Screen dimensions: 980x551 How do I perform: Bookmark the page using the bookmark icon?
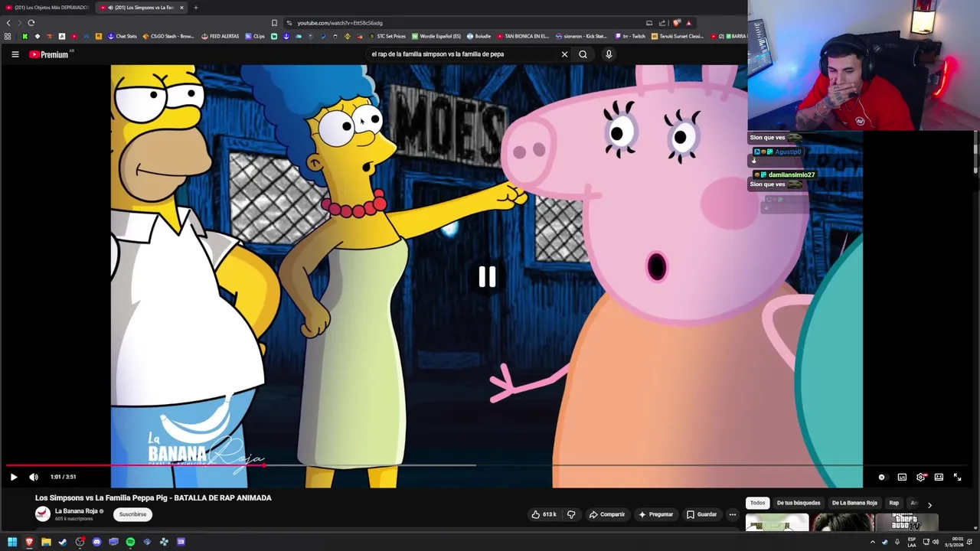pos(274,23)
